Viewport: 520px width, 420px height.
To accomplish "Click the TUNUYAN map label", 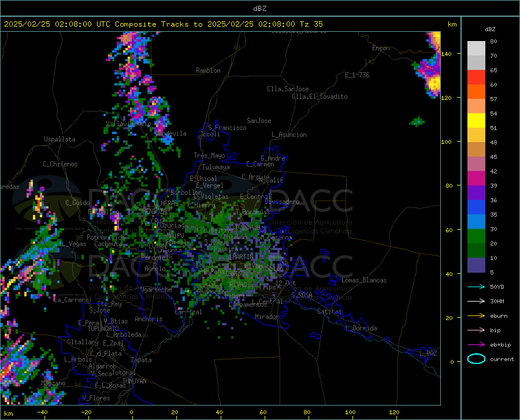I will (x=134, y=381).
